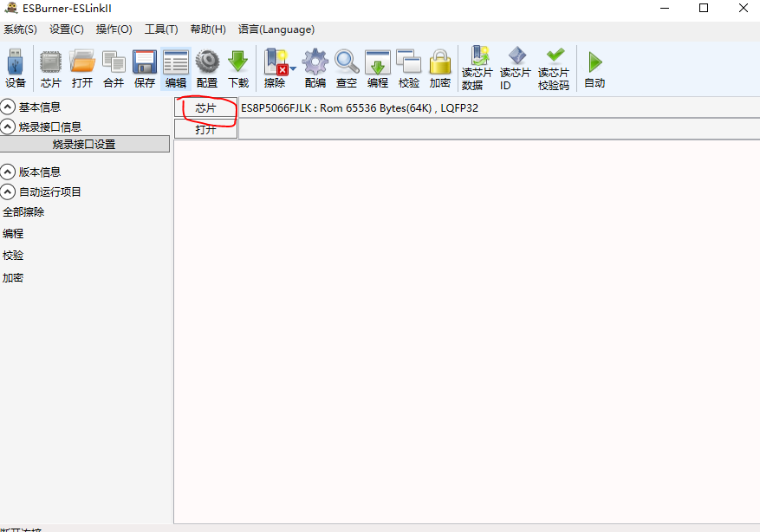Click the 烧录接口设置 button
Screen dimensions: 760x532
coord(84,145)
